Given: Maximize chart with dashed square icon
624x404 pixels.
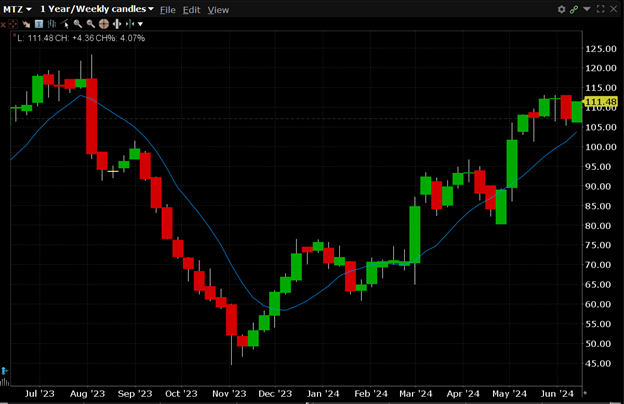Looking at the screenshot, I should pos(601,9).
